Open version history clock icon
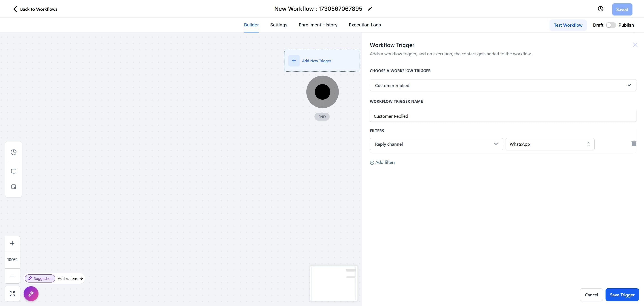This screenshot has height=306, width=644. tap(600, 9)
